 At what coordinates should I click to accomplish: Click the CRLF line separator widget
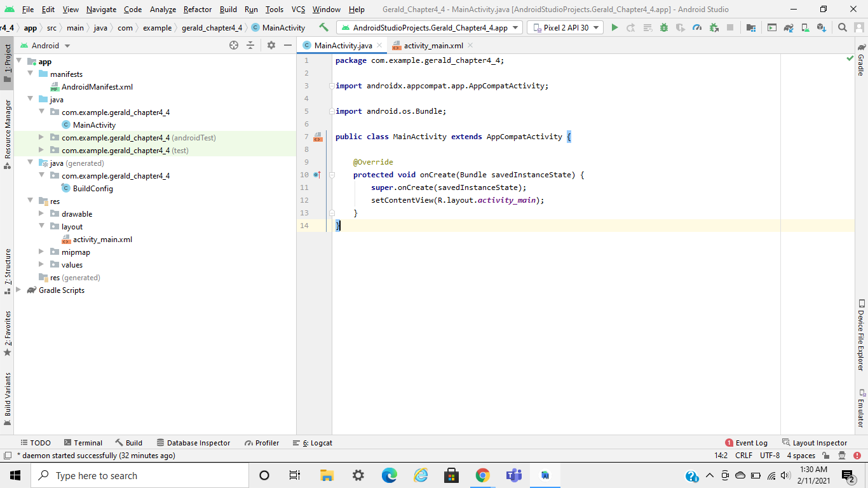pyautogui.click(x=743, y=456)
